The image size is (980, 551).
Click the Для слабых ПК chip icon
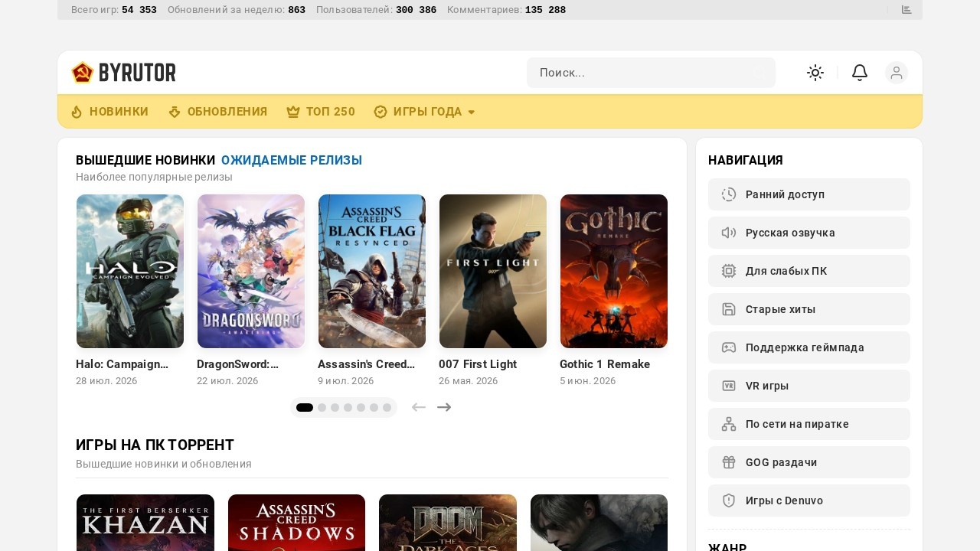[729, 271]
